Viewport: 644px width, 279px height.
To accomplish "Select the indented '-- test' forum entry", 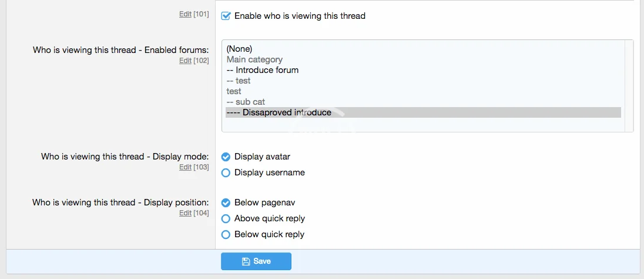I will click(239, 81).
